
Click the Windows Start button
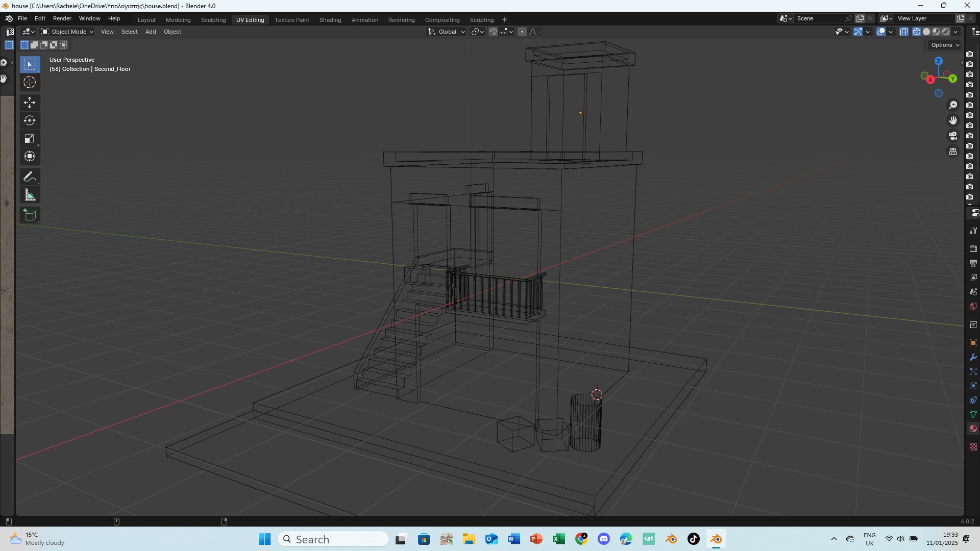[264, 539]
